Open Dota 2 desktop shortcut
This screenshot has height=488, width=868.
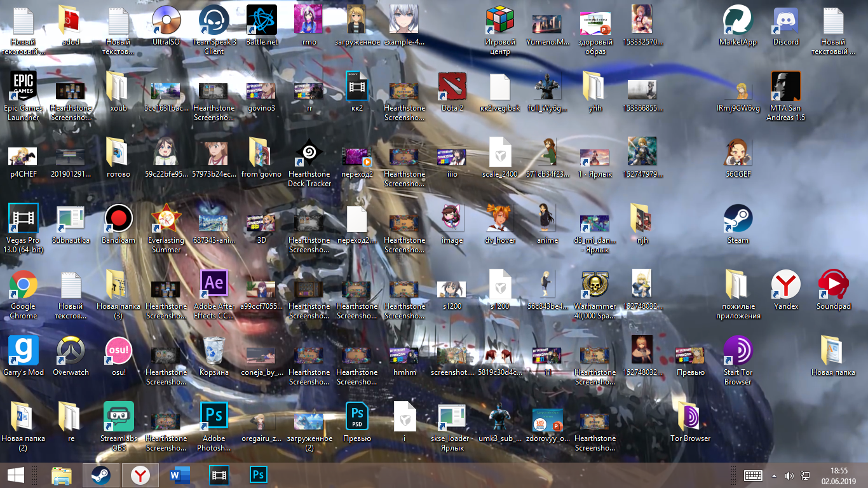click(452, 87)
